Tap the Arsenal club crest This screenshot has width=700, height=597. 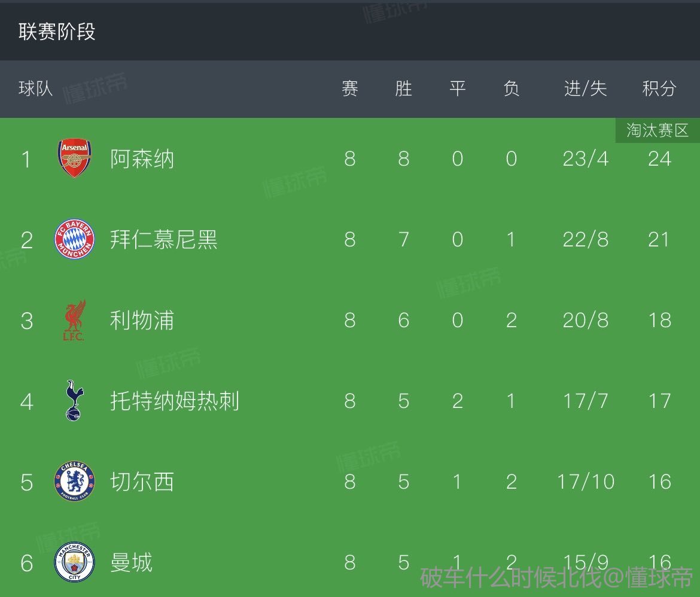coord(74,159)
